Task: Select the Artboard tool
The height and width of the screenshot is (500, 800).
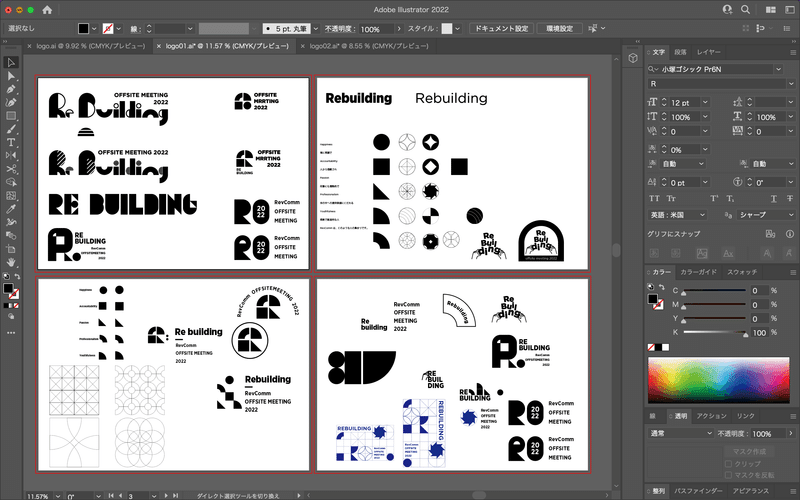Action: pyautogui.click(x=11, y=248)
